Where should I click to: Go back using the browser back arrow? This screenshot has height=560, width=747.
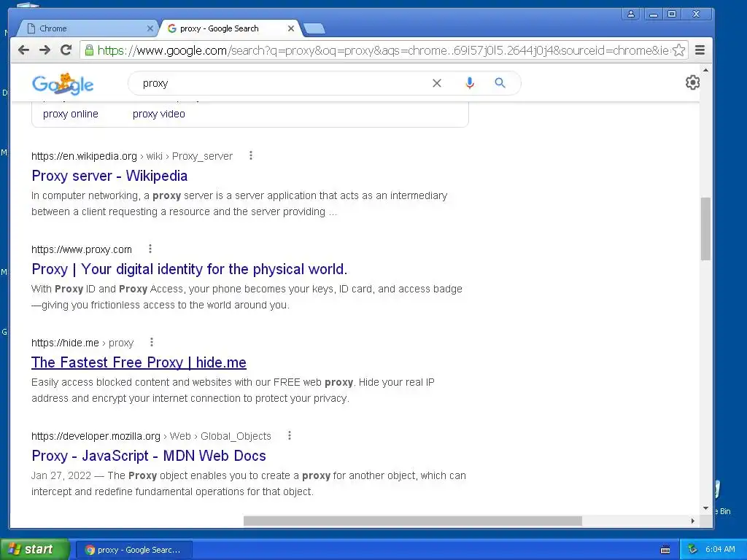coord(23,50)
